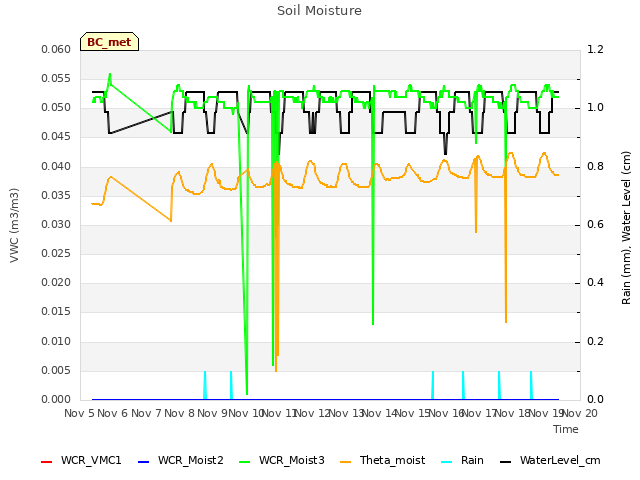
Task: Click the 0.8 right axis value
Action: (595, 167)
